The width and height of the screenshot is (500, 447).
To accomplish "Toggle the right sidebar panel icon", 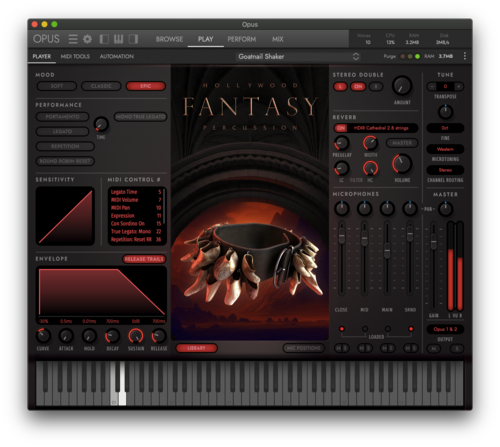I will [133, 39].
